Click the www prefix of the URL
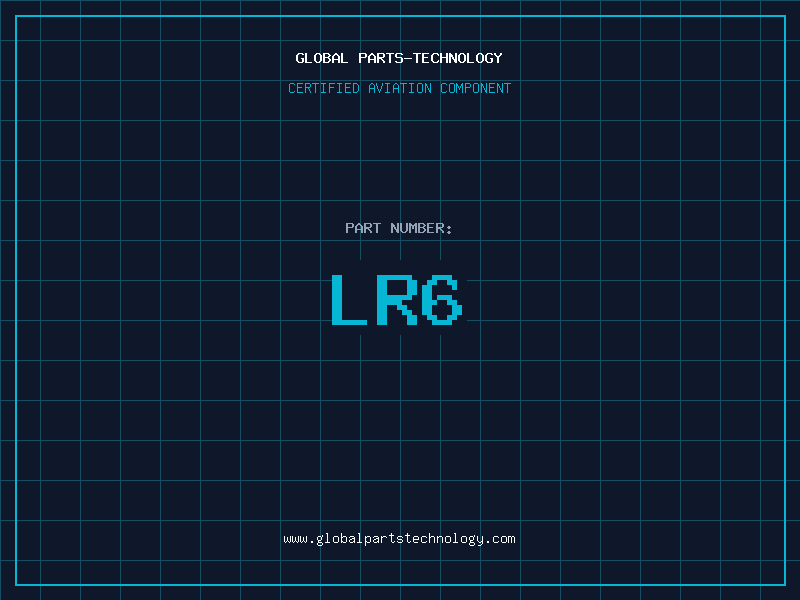Viewport: 800px width, 600px height. pos(295,539)
